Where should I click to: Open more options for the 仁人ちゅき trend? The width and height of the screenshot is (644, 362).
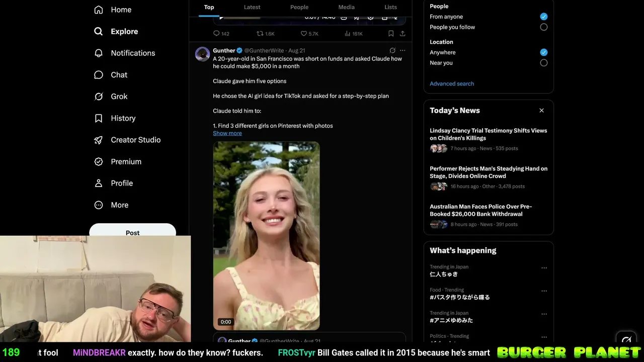tap(544, 268)
